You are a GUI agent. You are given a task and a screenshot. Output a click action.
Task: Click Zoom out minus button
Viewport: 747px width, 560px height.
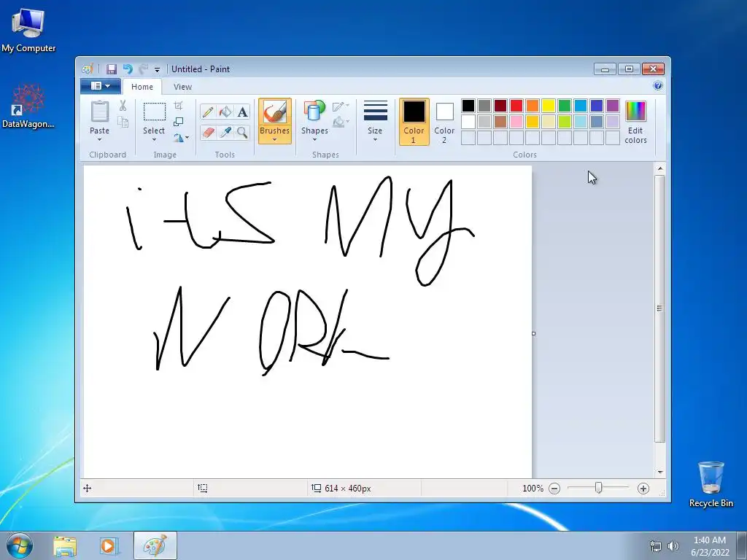click(x=554, y=488)
